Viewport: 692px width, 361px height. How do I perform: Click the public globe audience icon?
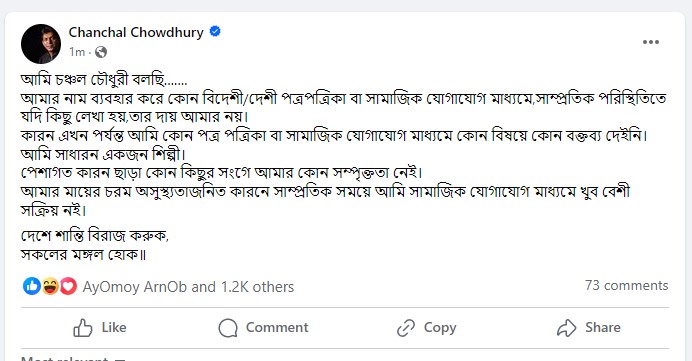[101, 52]
